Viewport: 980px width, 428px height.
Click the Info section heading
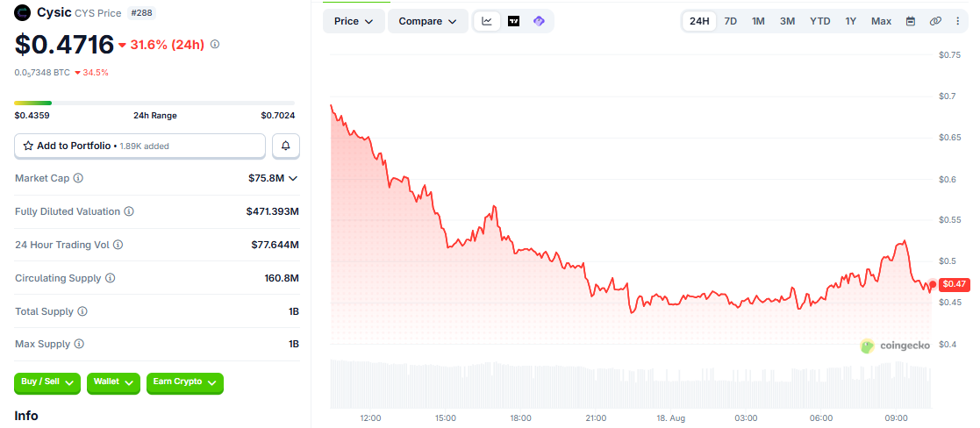point(26,416)
